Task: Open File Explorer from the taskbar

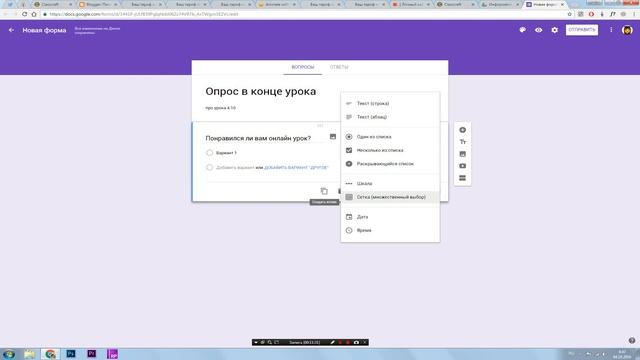Action: click(29, 354)
